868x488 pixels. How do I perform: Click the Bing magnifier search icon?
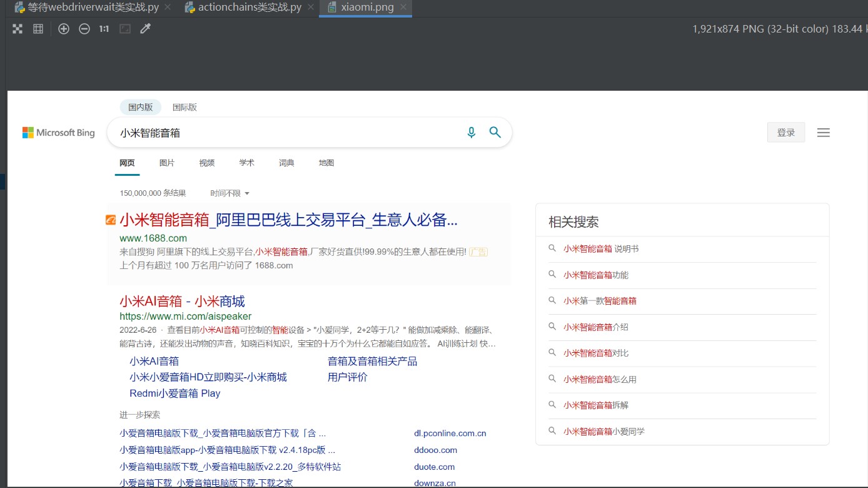coord(495,133)
